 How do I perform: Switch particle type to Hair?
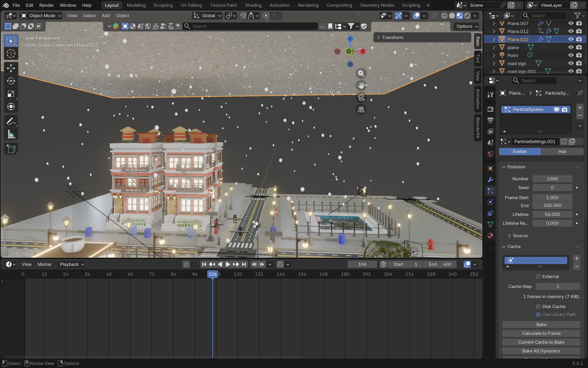click(562, 152)
